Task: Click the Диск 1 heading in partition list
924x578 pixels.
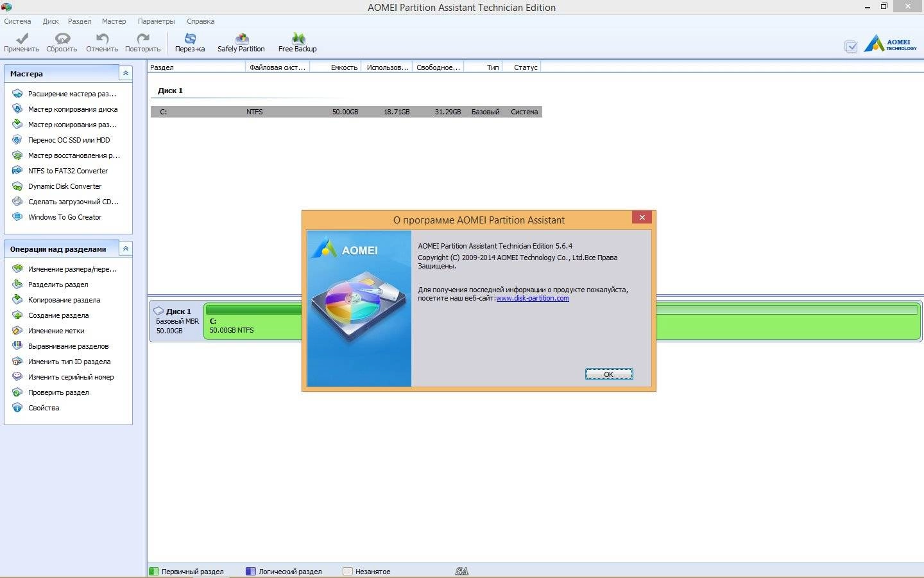Action: point(170,91)
